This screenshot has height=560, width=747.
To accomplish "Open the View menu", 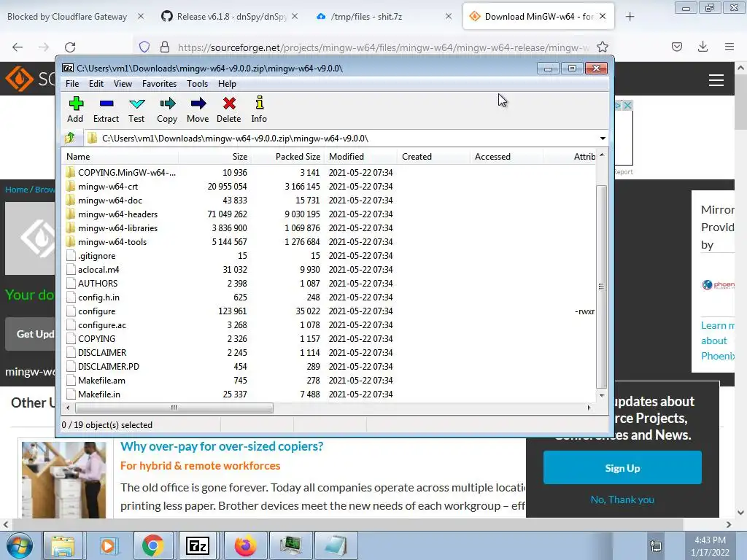I will click(123, 84).
